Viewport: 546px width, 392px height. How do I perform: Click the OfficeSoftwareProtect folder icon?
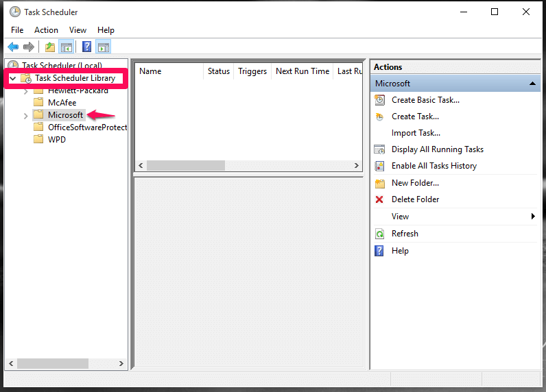38,127
